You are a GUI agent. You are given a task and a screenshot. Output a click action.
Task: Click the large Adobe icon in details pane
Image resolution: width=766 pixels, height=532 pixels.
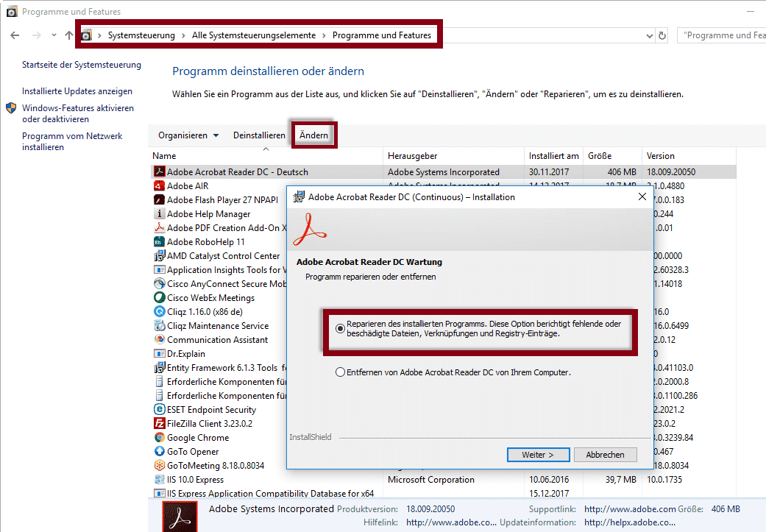tap(180, 517)
